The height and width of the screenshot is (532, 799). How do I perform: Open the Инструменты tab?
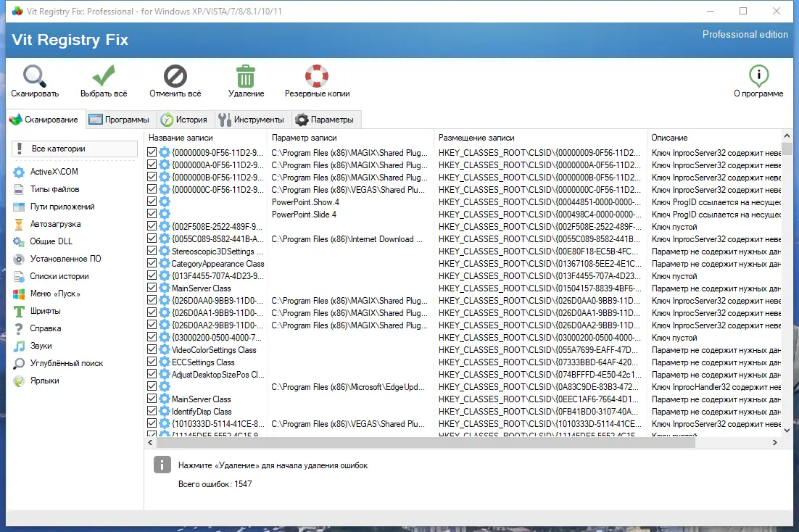(253, 120)
